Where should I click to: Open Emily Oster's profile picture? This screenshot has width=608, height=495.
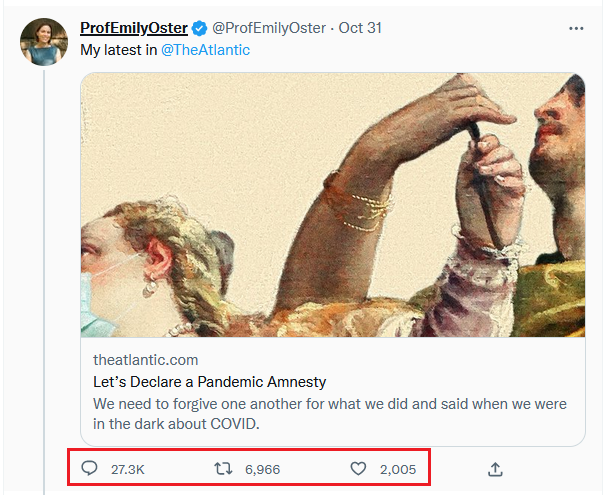click(44, 42)
